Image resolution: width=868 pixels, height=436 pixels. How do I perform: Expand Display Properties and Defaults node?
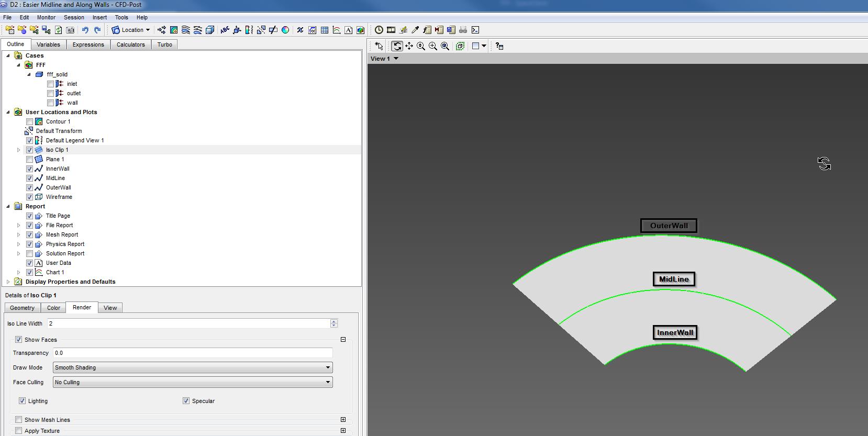coord(8,282)
